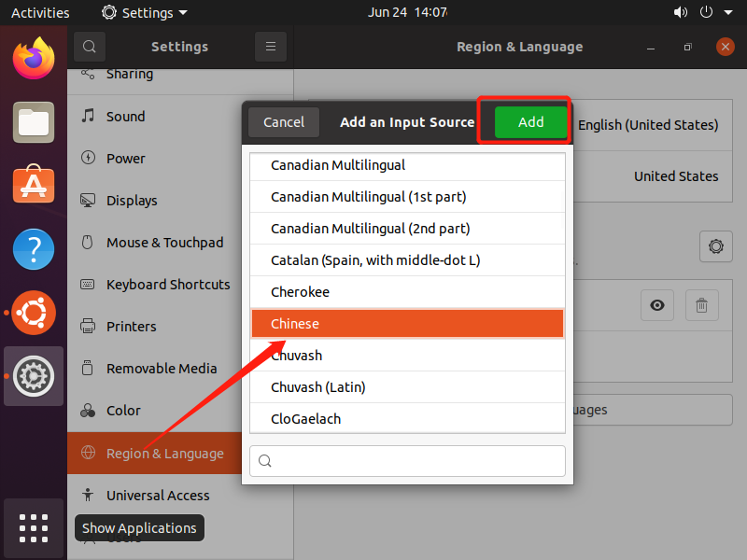Open Firefox from the dock
The width and height of the screenshot is (747, 560).
[x=34, y=59]
